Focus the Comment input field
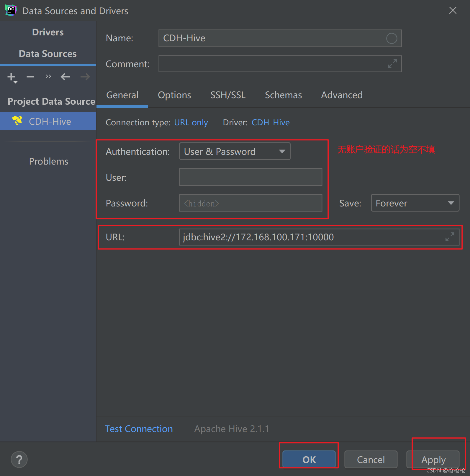Screen dimensions: 470x476 (280, 64)
